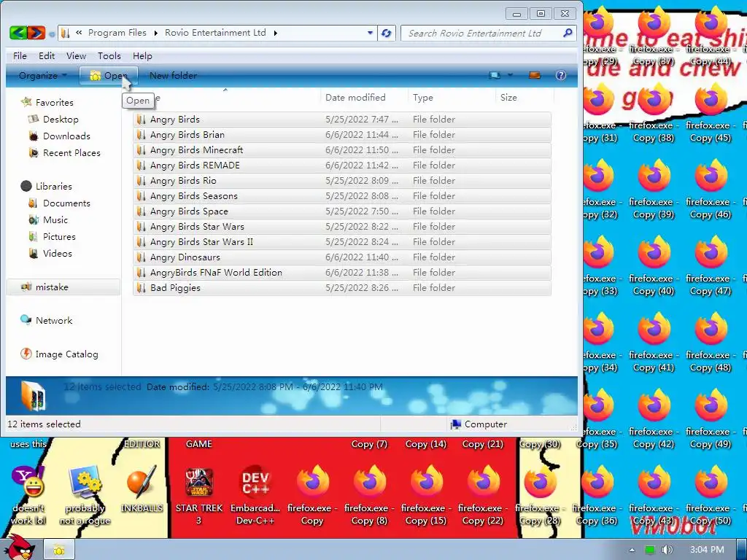747x560 pixels.
Task: Select Documents library
Action: click(x=66, y=203)
